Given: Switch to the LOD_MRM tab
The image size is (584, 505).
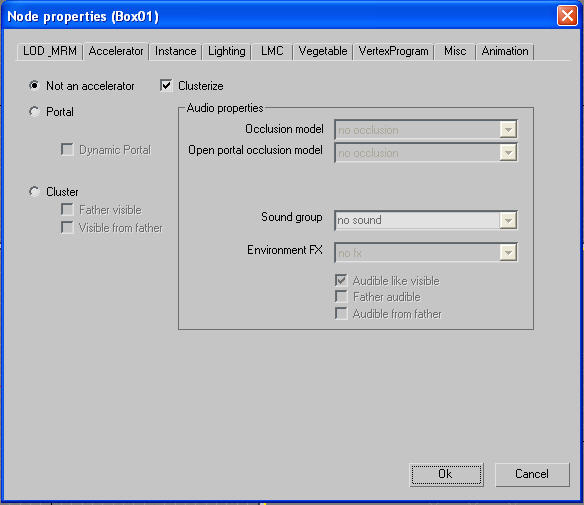Looking at the screenshot, I should click(50, 51).
